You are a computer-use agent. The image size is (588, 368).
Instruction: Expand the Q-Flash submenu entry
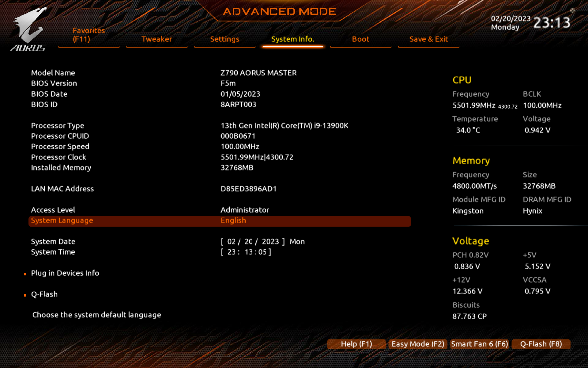click(x=44, y=294)
